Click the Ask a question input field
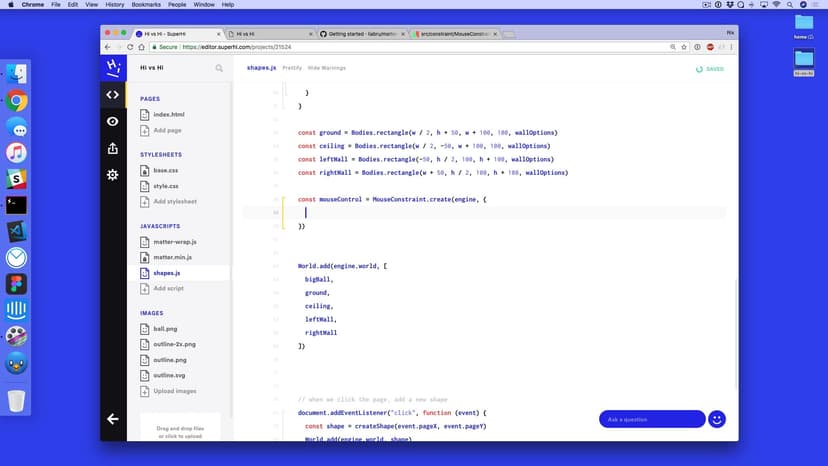Image resolution: width=828 pixels, height=466 pixels. (651, 419)
